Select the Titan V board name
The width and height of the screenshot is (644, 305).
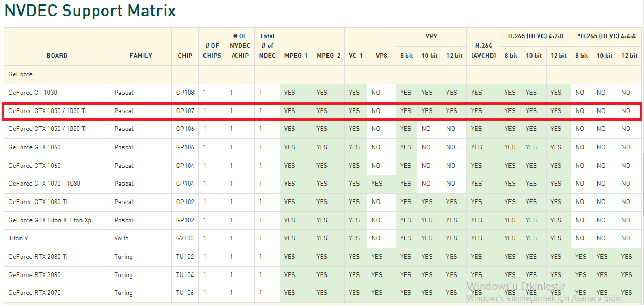18,238
